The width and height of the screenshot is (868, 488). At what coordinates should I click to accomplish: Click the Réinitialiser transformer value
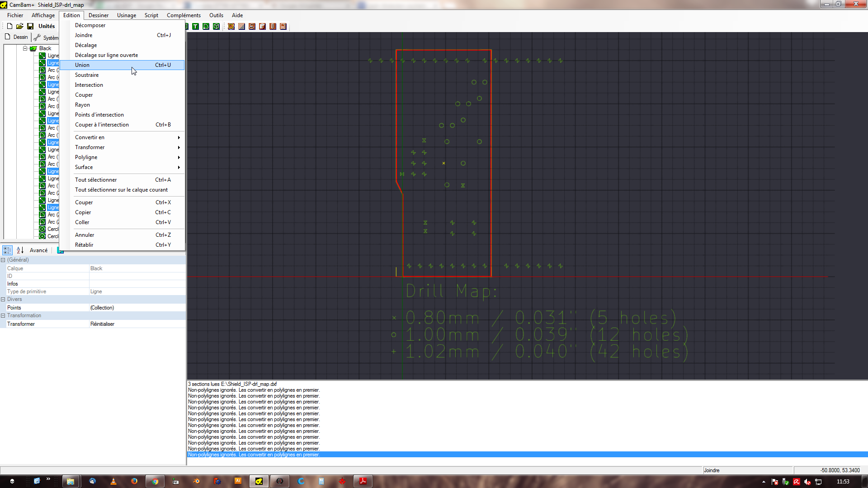tap(137, 324)
